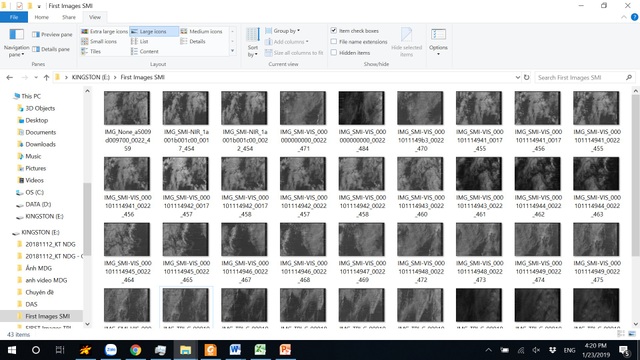The height and width of the screenshot is (360, 640).
Task: Switch to Extra large icons layout
Action: pyautogui.click(x=104, y=31)
